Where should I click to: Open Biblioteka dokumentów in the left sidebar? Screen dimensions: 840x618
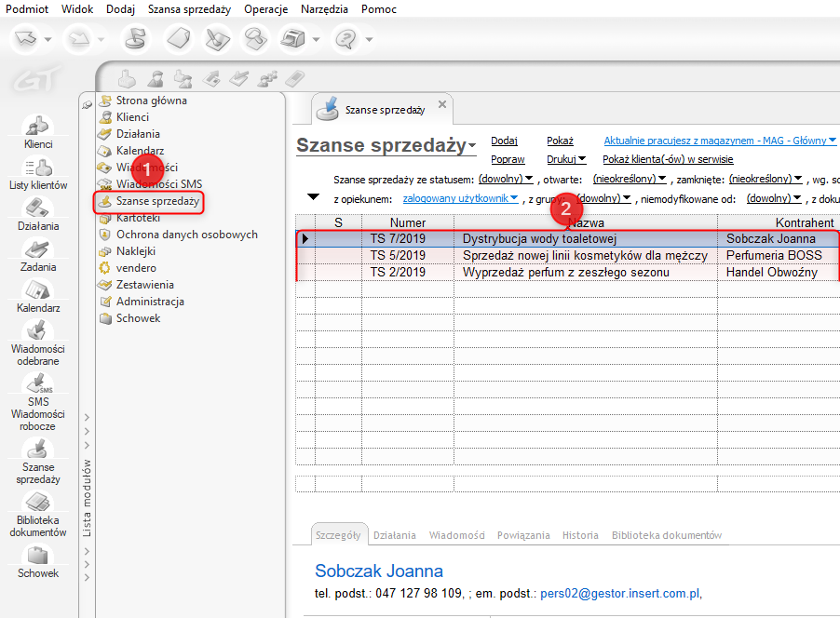pyautogui.click(x=38, y=513)
